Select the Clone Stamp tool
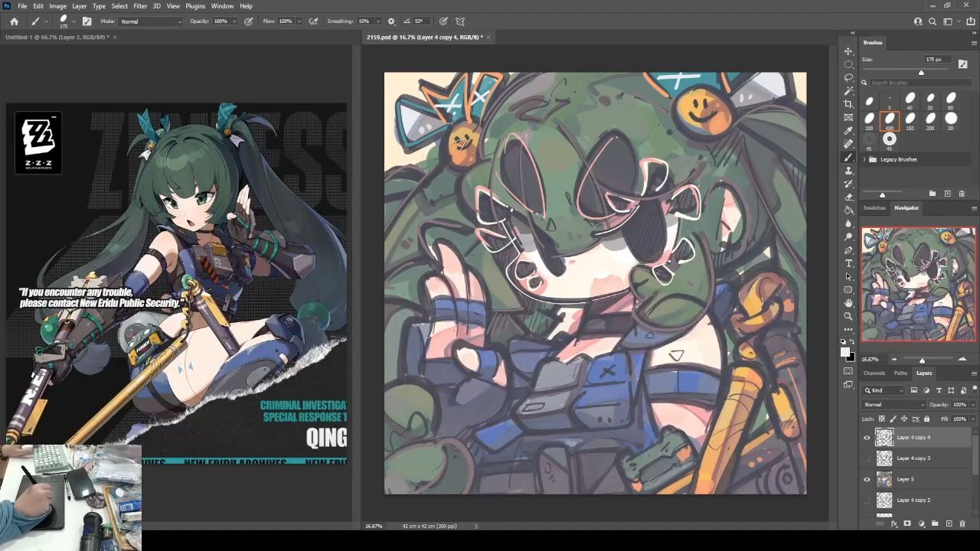This screenshot has width=980, height=551. pos(848,171)
